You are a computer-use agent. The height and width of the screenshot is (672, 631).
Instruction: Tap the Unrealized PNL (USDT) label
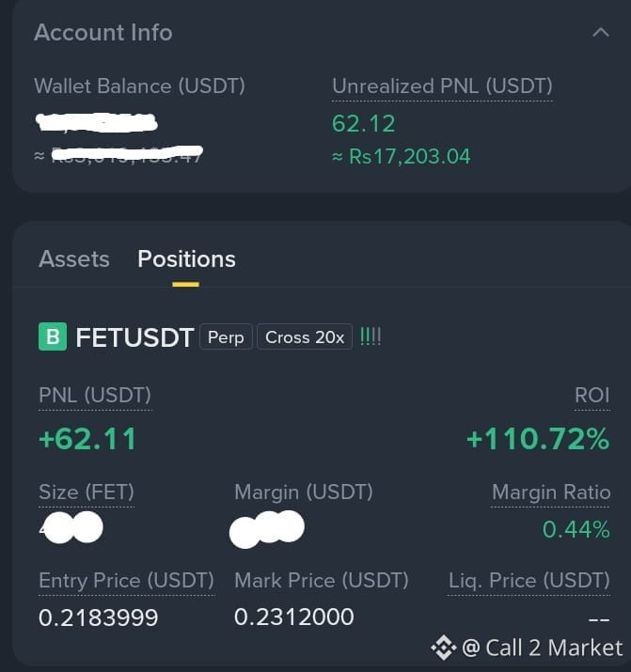pyautogui.click(x=442, y=86)
